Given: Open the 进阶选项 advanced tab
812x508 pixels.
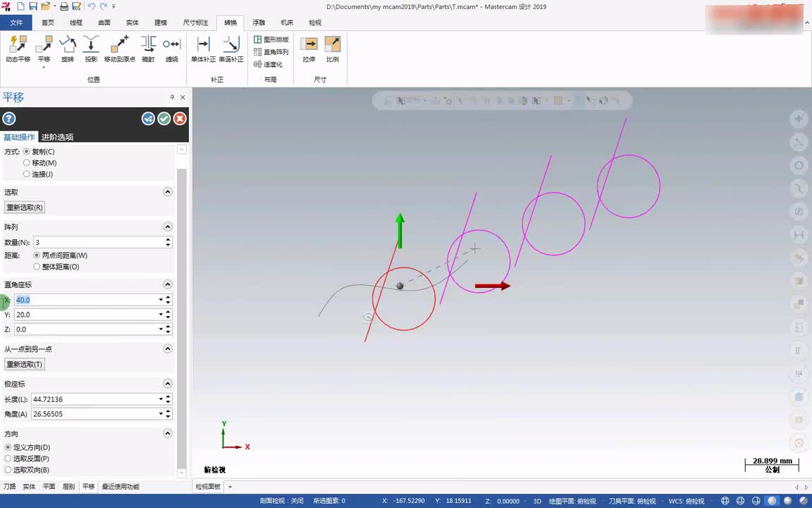Looking at the screenshot, I should [x=58, y=138].
